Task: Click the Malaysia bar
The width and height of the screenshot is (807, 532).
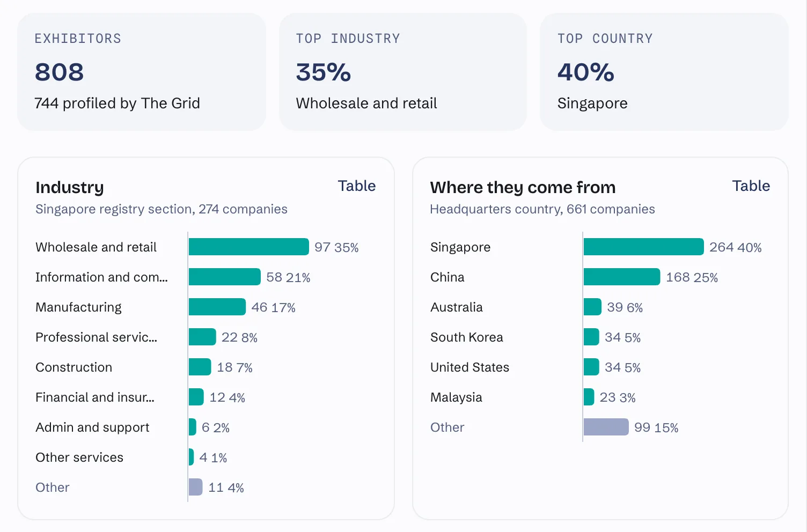Action: (589, 397)
